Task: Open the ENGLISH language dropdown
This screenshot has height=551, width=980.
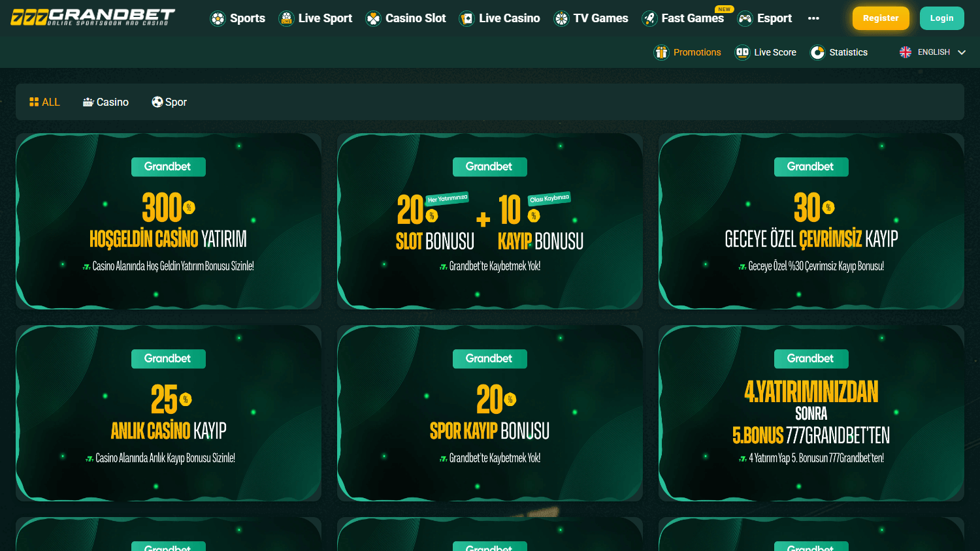Action: pos(933,52)
